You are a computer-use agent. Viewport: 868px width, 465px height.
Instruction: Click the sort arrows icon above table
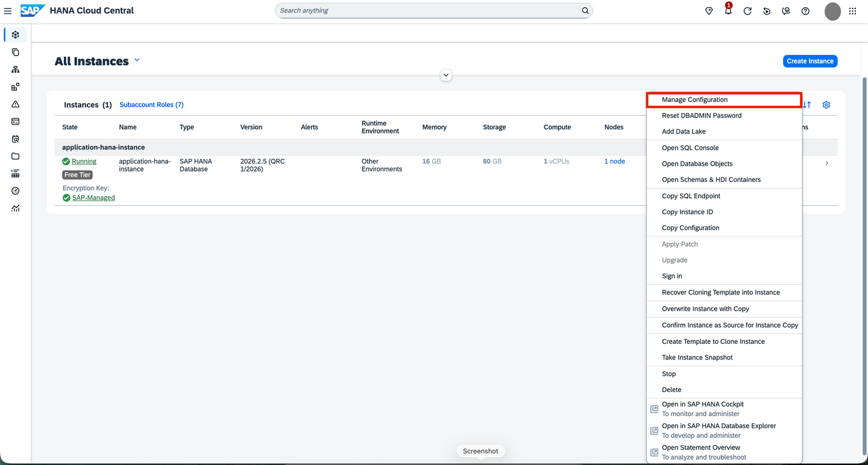807,105
